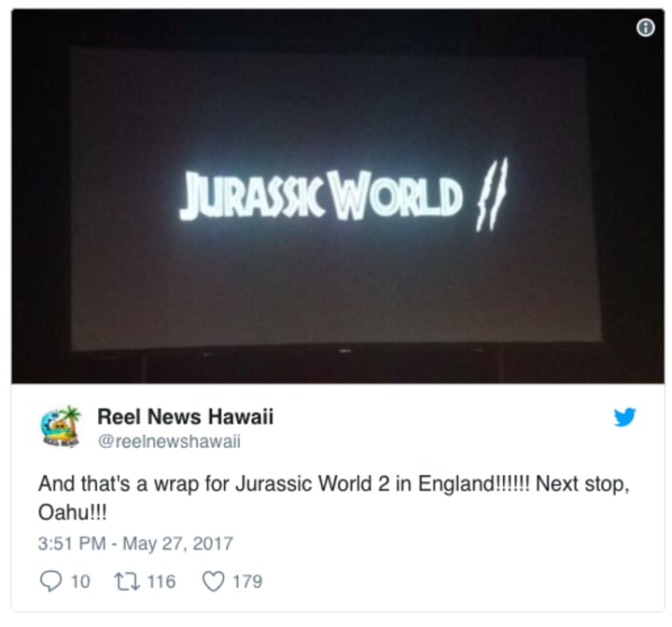This screenshot has width=672, height=627.
Task: Click the info icon on the tweet photo
Action: (x=646, y=27)
